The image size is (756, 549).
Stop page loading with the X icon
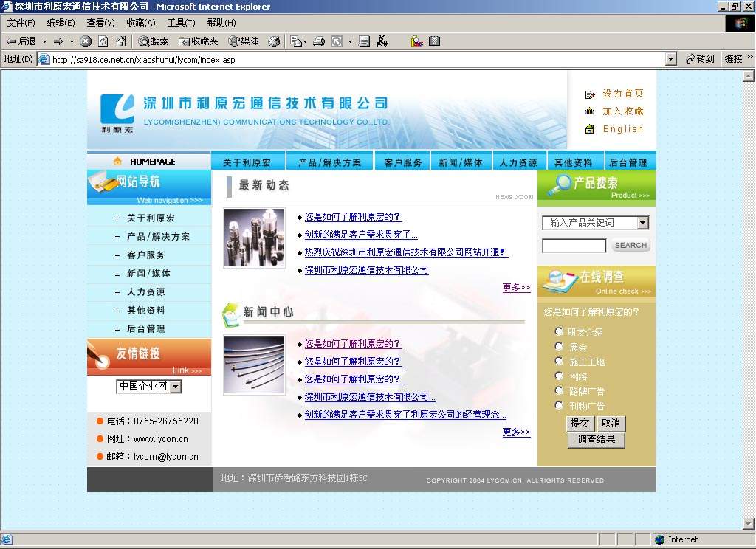86,41
